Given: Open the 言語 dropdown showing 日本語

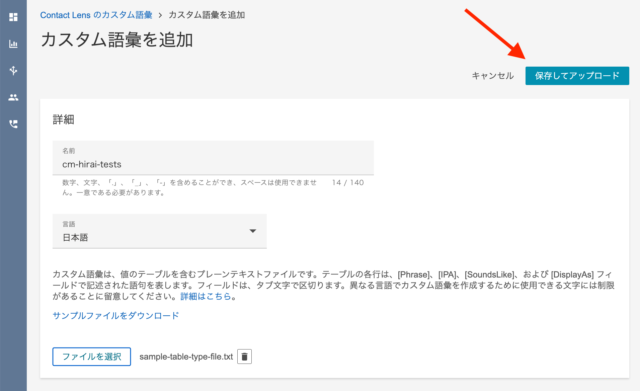Looking at the screenshot, I should 160,231.
